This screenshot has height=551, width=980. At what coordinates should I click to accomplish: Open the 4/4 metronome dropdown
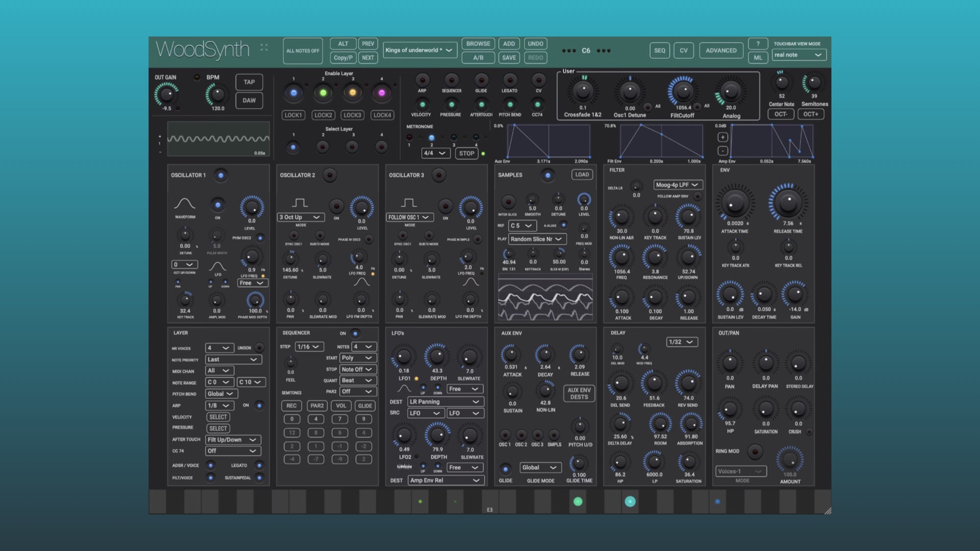click(435, 153)
